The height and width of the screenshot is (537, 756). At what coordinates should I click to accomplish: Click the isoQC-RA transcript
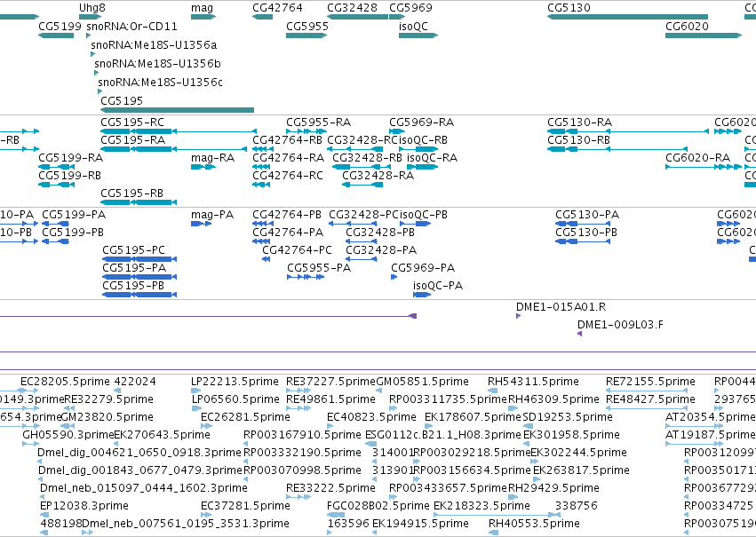click(x=422, y=167)
